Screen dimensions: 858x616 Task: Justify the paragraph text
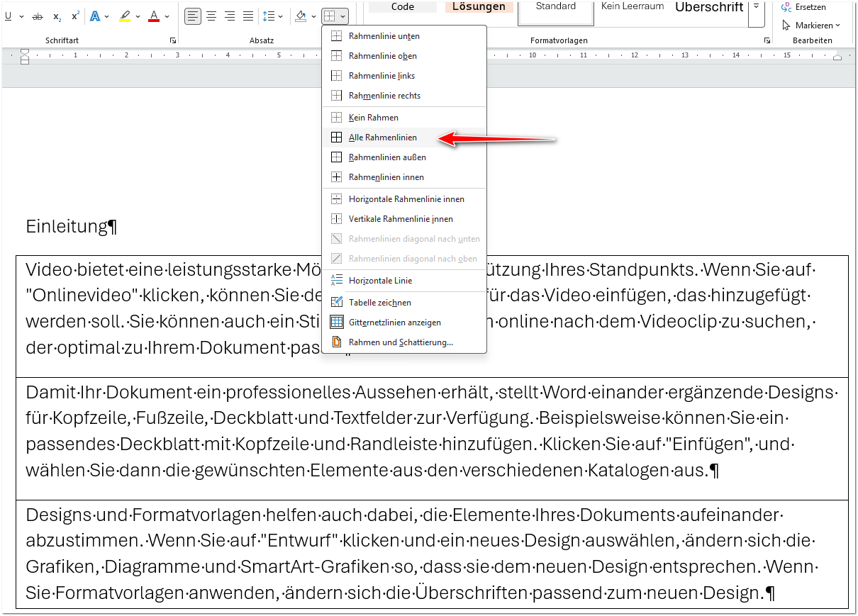pyautogui.click(x=248, y=16)
